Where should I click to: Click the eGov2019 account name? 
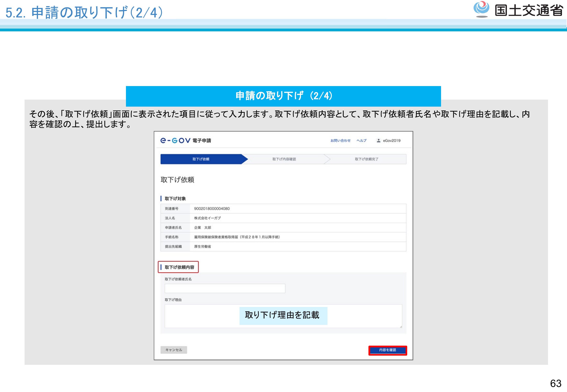[392, 140]
